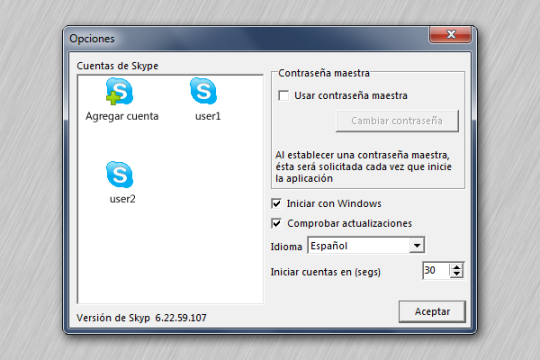Screen dimensions: 540x360
Task: Click the Agregar cuenta Skype icon
Action: click(120, 91)
